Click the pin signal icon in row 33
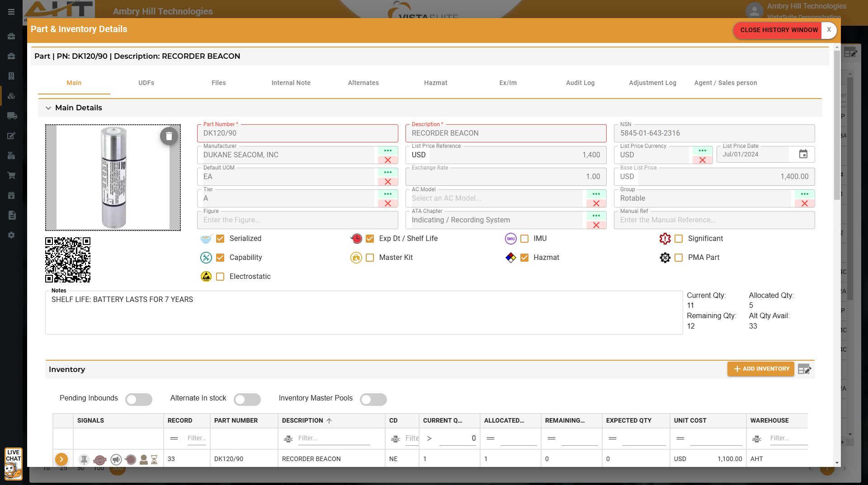The image size is (868, 485). pos(84,459)
